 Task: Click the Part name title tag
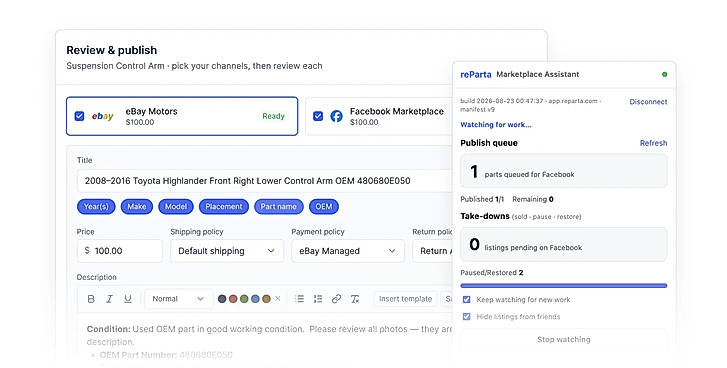pyautogui.click(x=279, y=207)
